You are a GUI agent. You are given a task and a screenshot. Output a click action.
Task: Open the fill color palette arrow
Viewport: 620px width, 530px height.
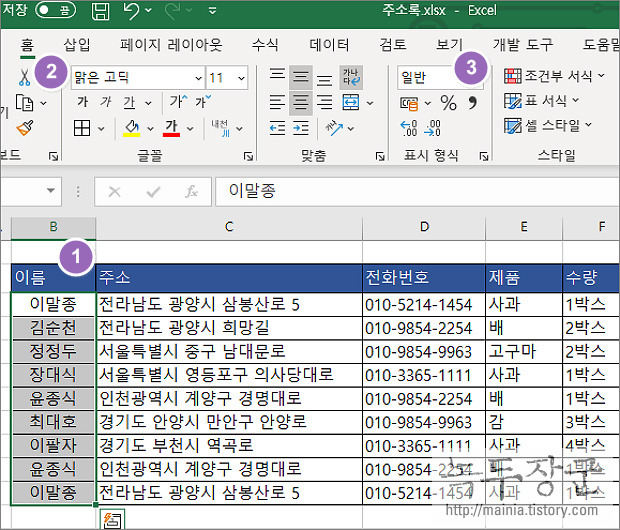pos(150,129)
